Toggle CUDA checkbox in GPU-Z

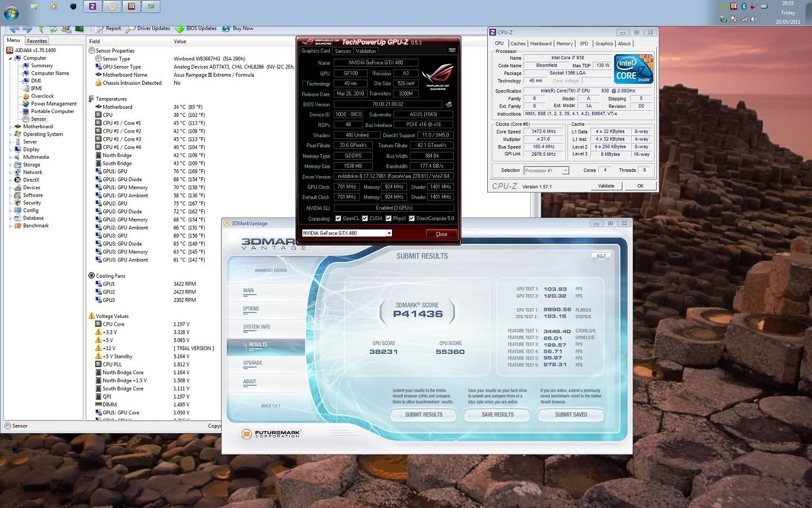(x=365, y=218)
